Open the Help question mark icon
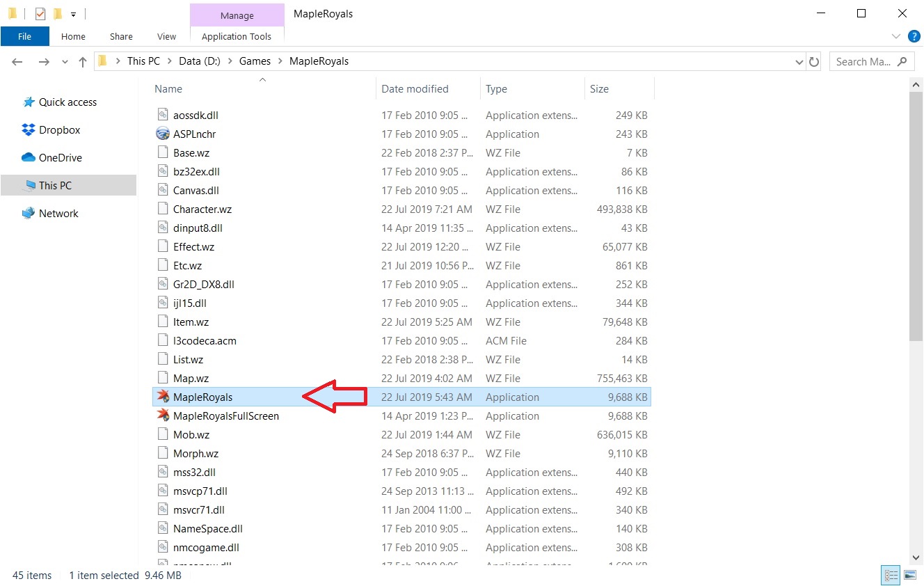924x586 pixels. (914, 36)
